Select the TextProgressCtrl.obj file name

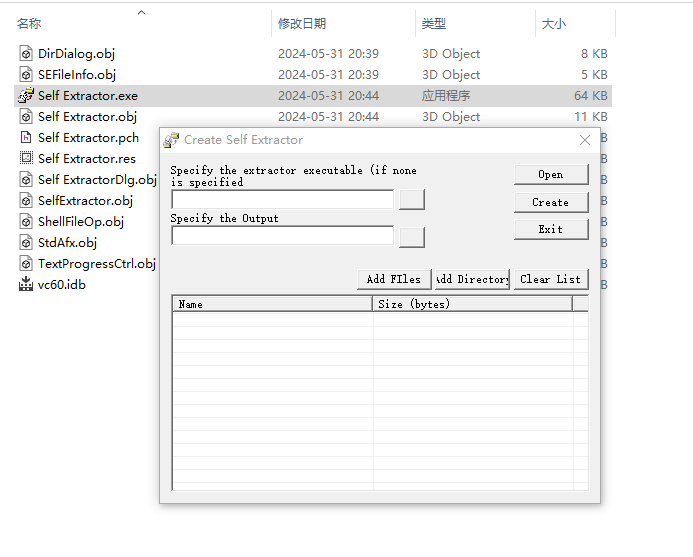(x=97, y=264)
